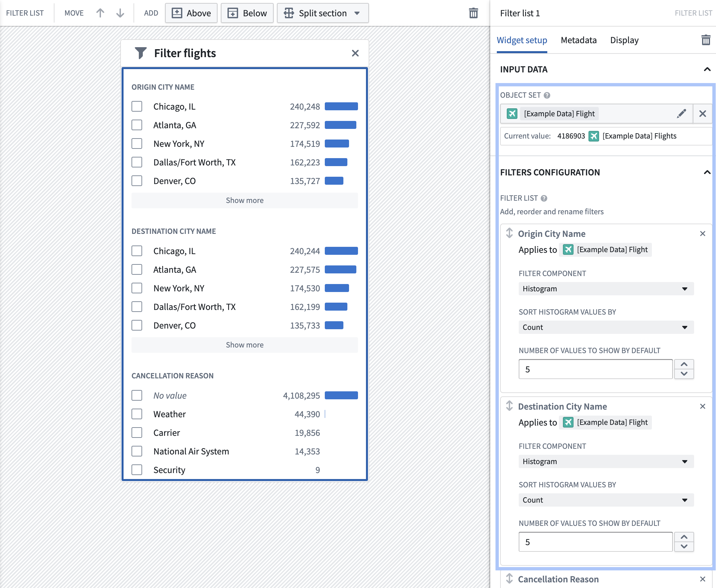Clear the Example Data Flight object set
The width and height of the screenshot is (716, 588).
tap(703, 114)
